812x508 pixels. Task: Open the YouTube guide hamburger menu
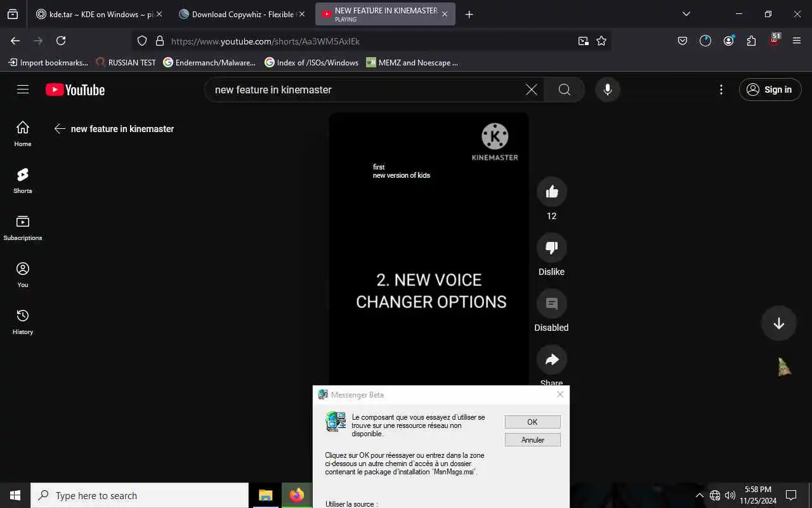23,90
